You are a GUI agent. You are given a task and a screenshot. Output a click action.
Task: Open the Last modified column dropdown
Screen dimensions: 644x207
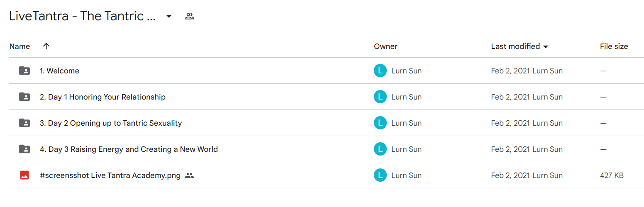click(x=546, y=47)
